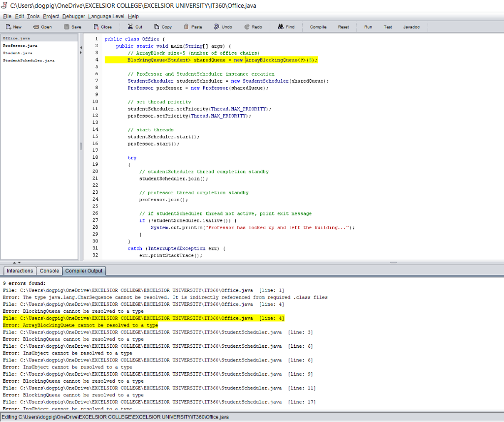Screen dimensions: 504x422
Task: Switch to the Interactions tab
Action: point(20,271)
